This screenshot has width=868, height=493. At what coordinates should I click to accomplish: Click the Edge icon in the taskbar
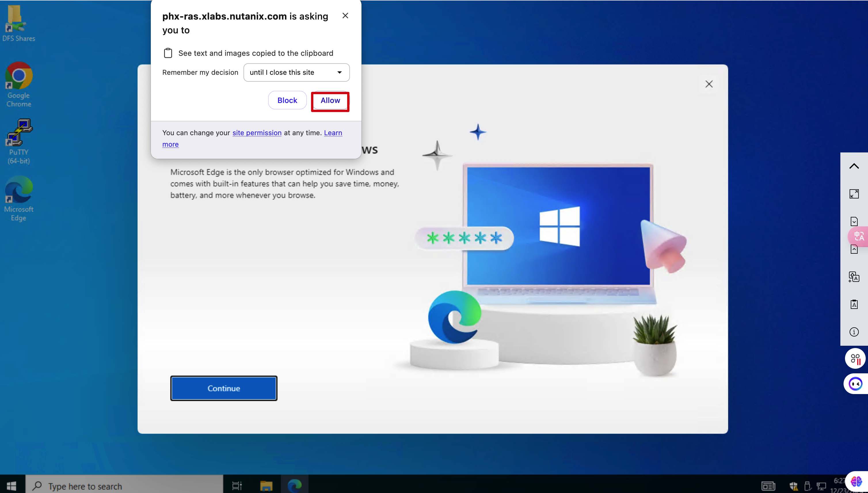click(294, 486)
